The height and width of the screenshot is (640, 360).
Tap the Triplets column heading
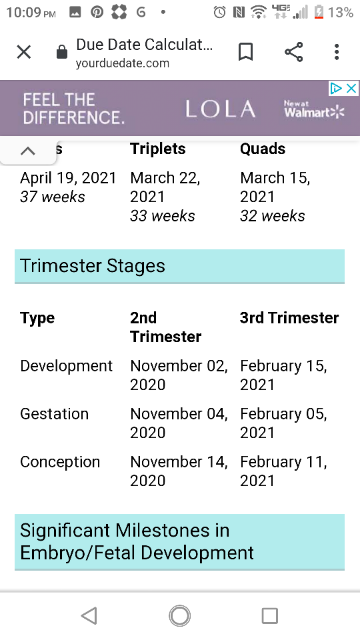click(x=158, y=149)
